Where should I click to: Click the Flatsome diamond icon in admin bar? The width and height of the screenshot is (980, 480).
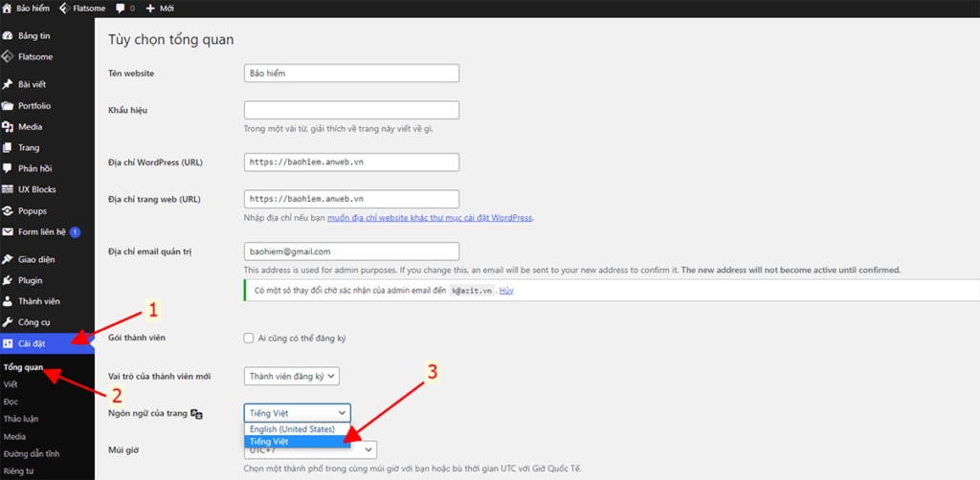click(64, 9)
